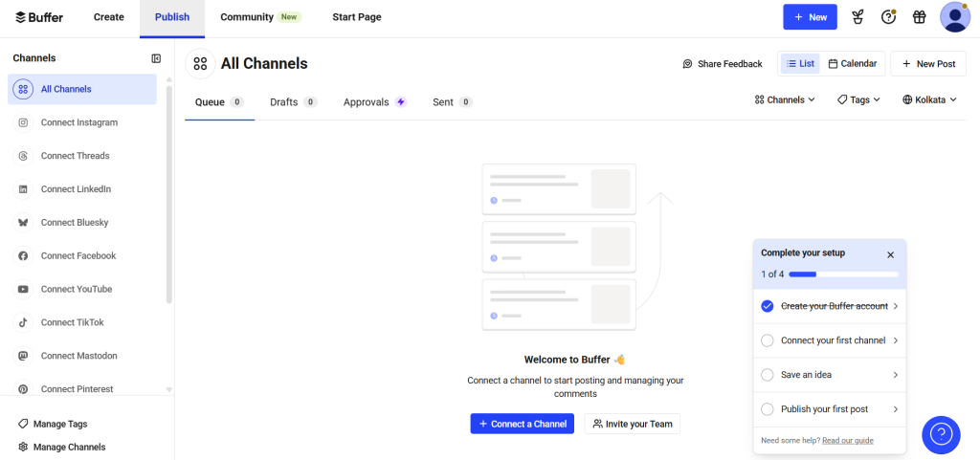Viewport: 980px width, 460px height.
Task: Click Share Feedback
Action: [x=723, y=64]
